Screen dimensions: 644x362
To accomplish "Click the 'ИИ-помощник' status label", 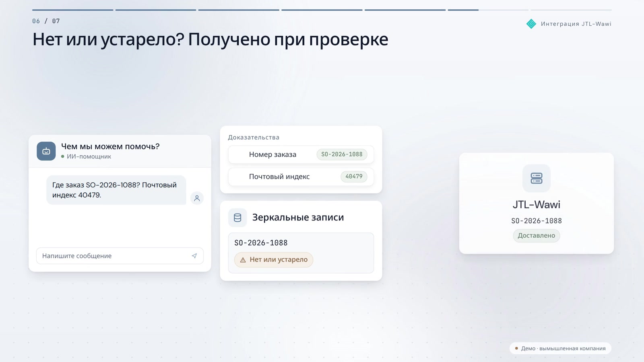I will 89,156.
